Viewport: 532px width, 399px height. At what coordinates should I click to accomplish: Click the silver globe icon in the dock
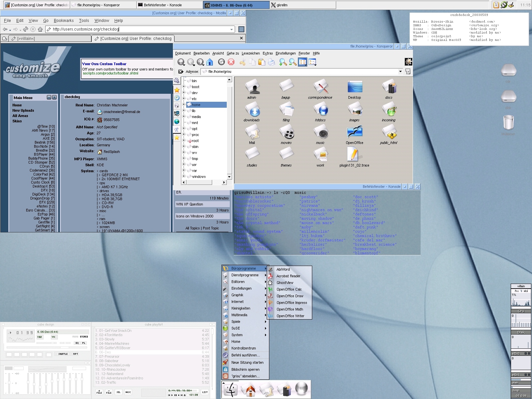click(x=302, y=389)
